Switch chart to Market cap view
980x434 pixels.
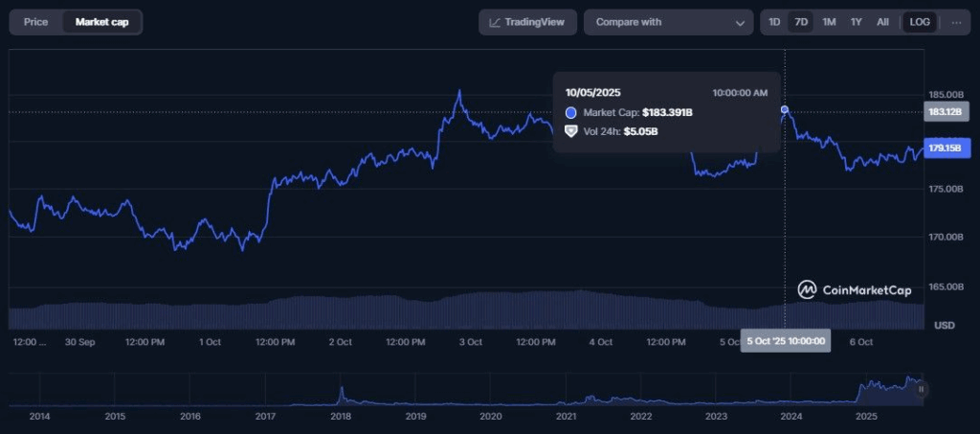(102, 22)
